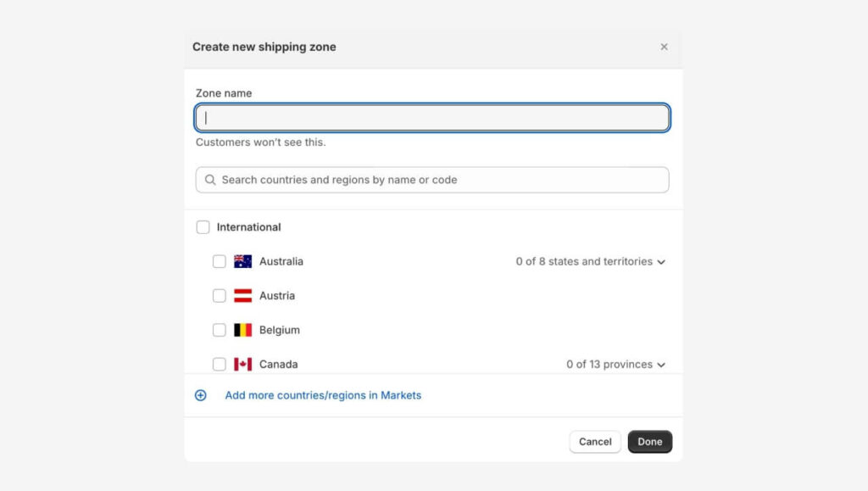Click the Done button
Screen dimensions: 868x491
pyautogui.click(x=649, y=442)
